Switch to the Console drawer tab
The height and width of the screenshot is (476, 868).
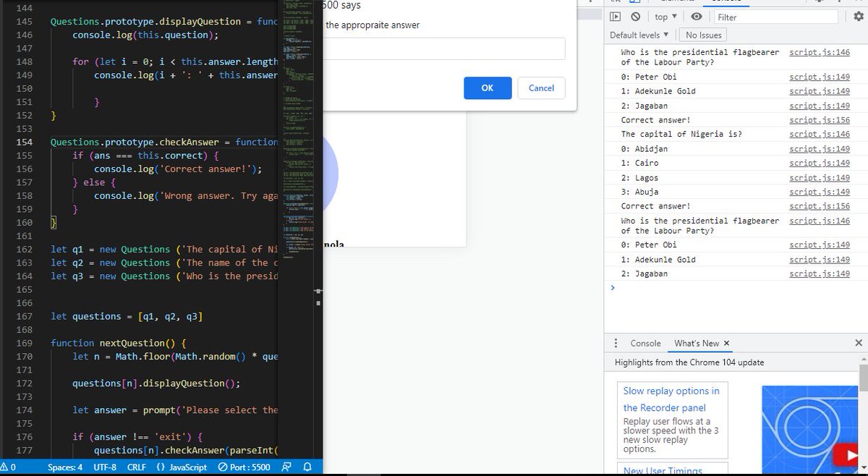pyautogui.click(x=645, y=343)
